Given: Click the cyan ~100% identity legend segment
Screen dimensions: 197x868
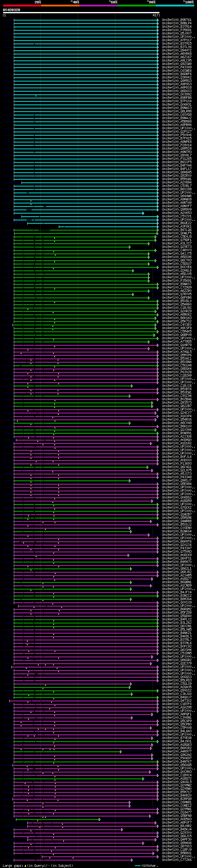Looking at the screenshot, I should point(175,6).
